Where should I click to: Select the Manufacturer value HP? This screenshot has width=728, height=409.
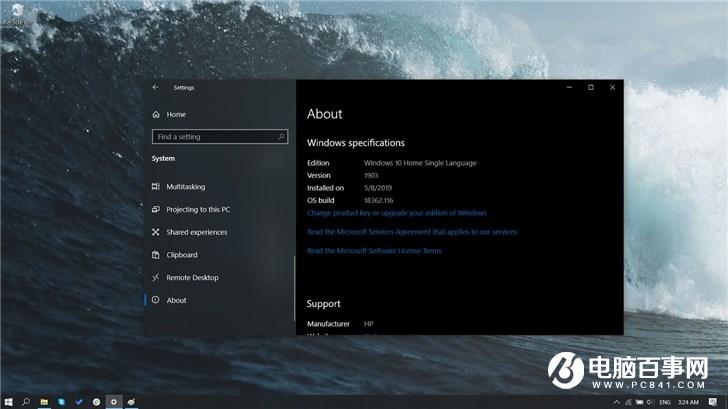[x=369, y=324]
